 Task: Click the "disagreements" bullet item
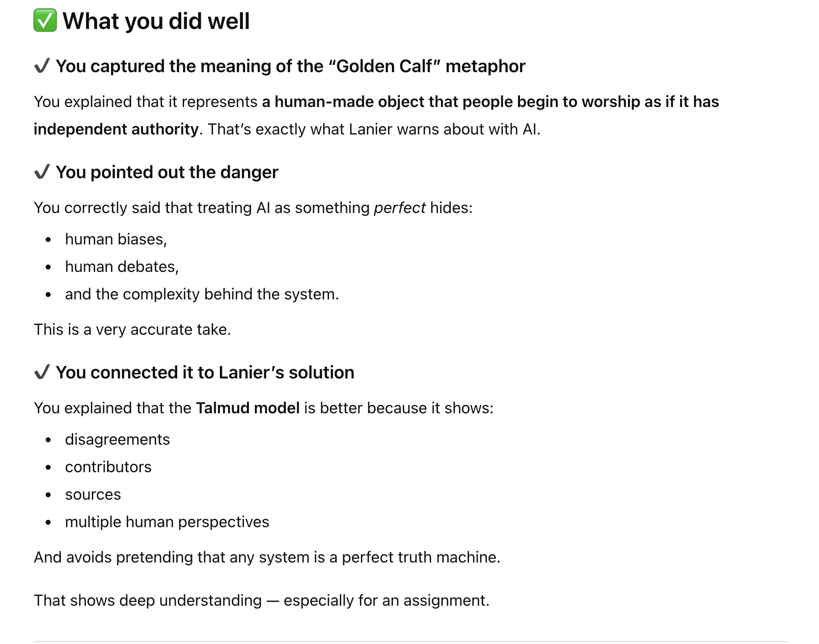pos(117,439)
